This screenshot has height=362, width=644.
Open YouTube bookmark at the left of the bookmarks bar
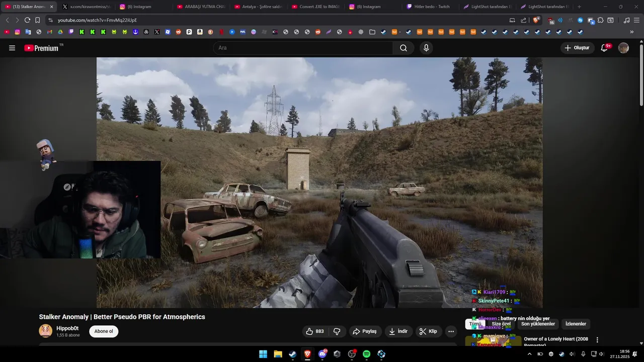click(7, 32)
